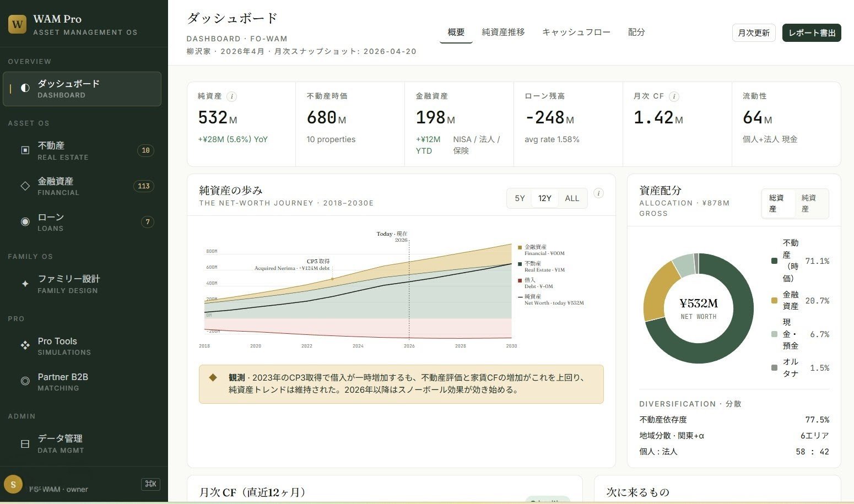Select the ファミリー設計 star icon
The image size is (854, 504).
click(x=25, y=284)
